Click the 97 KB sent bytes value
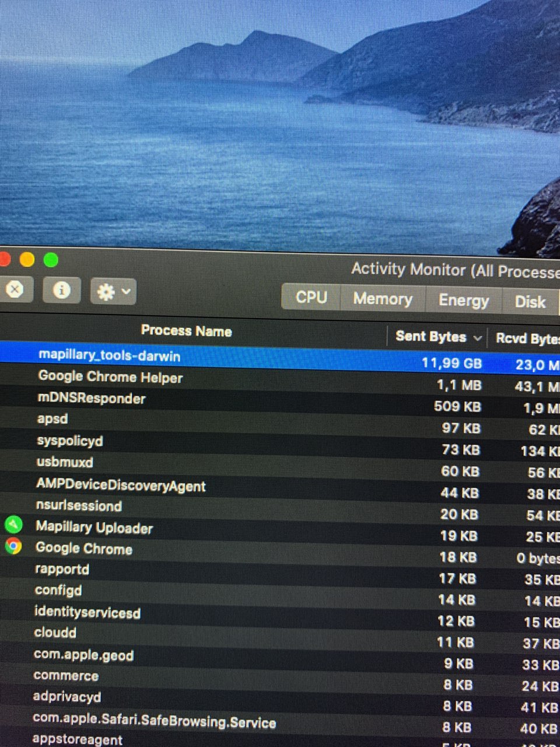This screenshot has height=747, width=560. (461, 428)
